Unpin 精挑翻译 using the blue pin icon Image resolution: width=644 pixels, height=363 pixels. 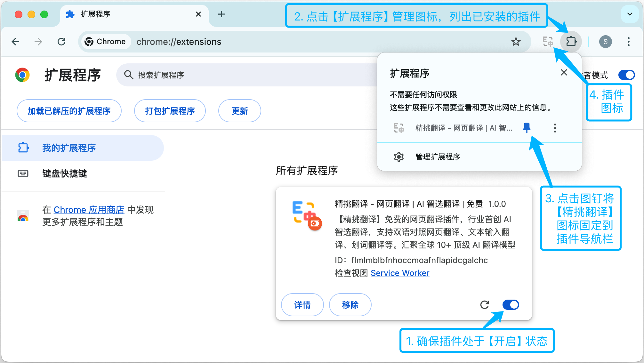(x=527, y=128)
